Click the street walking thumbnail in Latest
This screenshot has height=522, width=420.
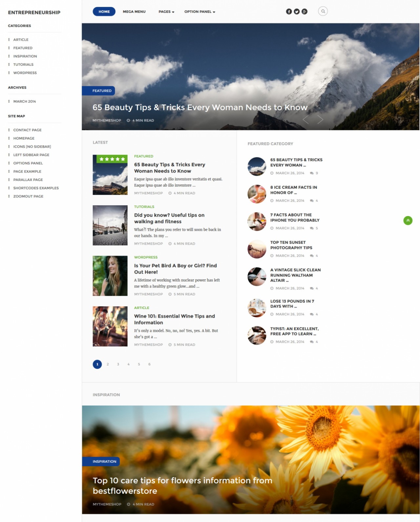(110, 225)
